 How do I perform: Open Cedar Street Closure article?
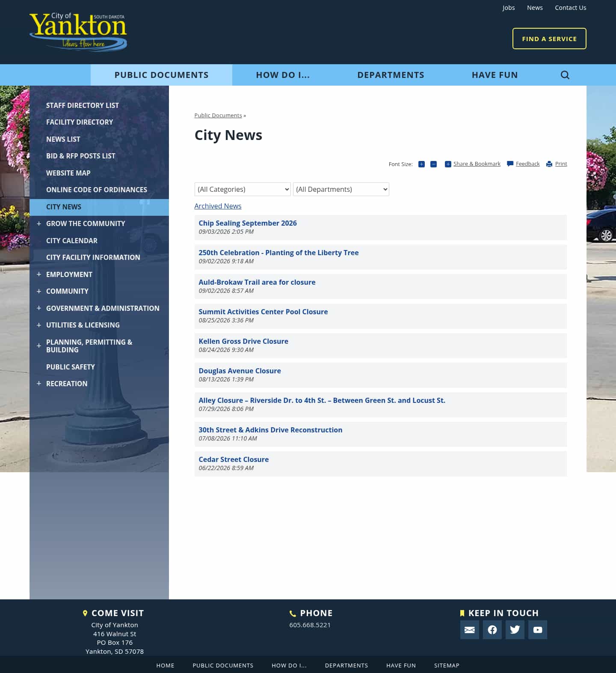[x=234, y=459]
